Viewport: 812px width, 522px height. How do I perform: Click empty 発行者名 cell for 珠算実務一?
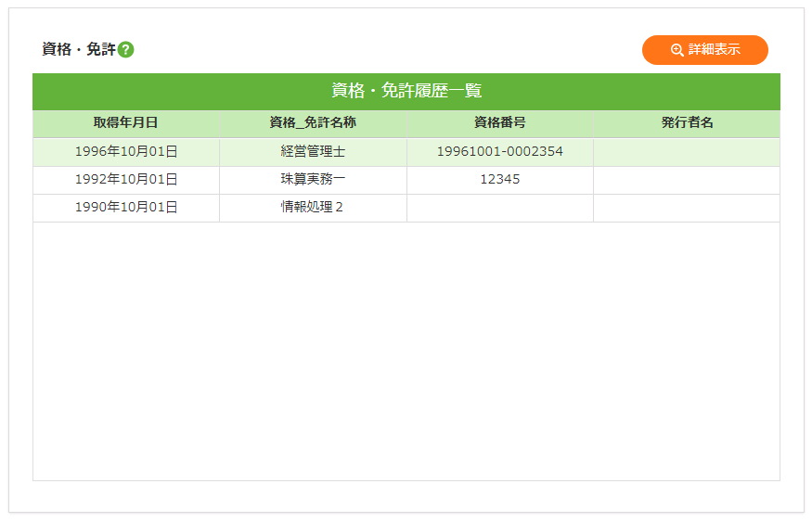[687, 180]
